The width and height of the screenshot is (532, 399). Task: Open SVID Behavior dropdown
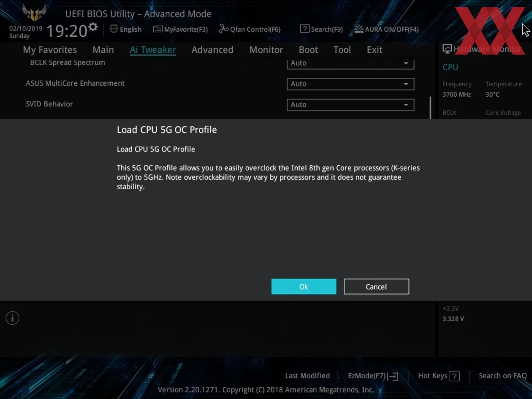350,104
